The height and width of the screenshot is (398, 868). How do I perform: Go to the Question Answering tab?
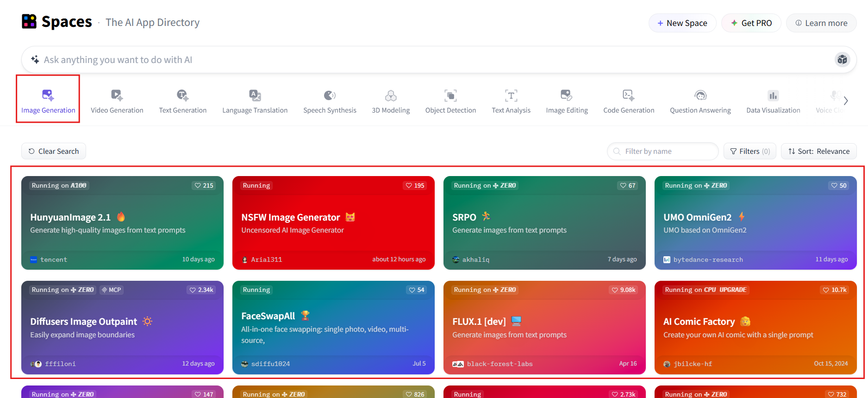tap(700, 101)
